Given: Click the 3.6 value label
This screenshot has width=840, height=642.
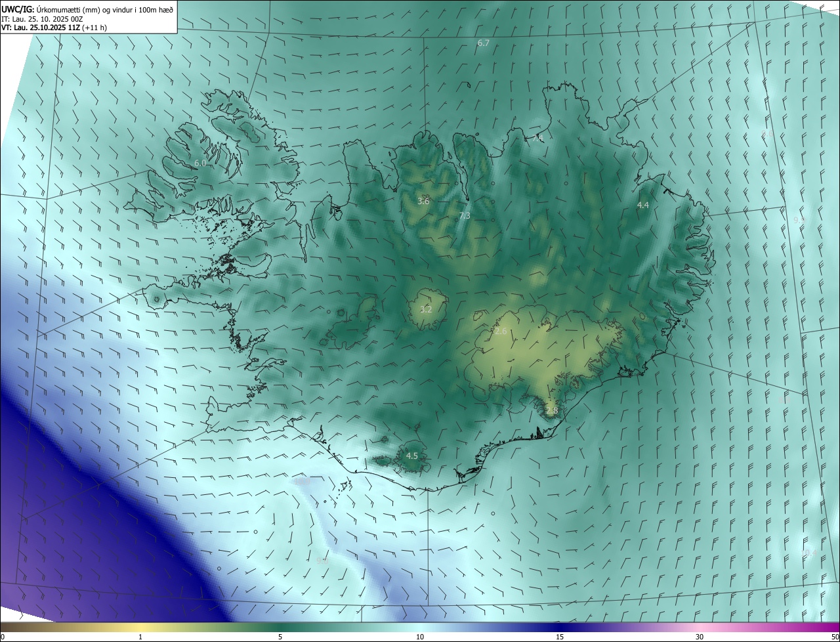Looking at the screenshot, I should tap(423, 200).
